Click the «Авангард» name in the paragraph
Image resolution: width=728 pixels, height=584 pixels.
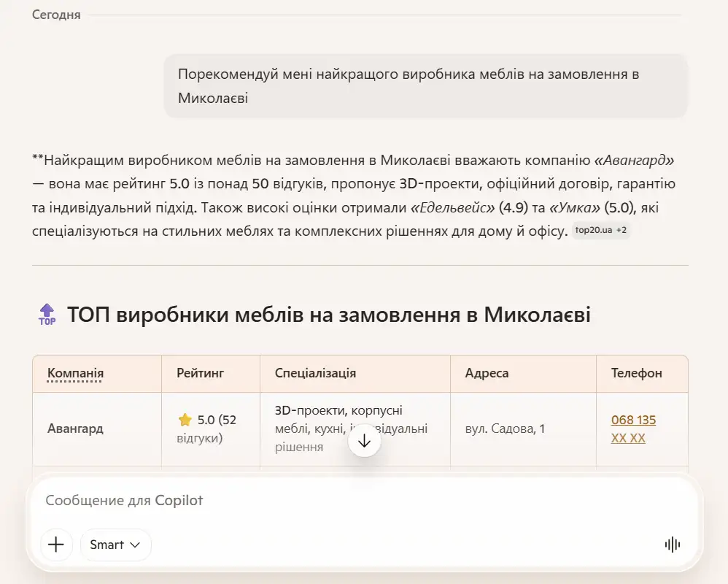click(634, 161)
